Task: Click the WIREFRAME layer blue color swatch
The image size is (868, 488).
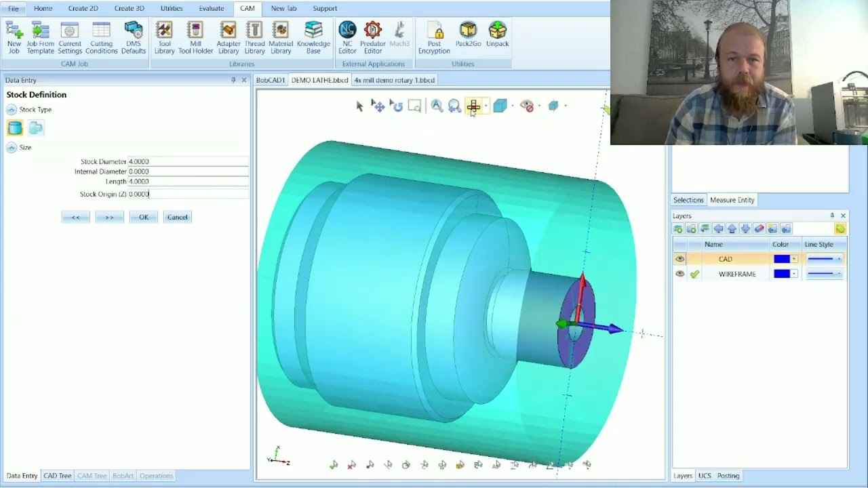Action: click(x=781, y=274)
